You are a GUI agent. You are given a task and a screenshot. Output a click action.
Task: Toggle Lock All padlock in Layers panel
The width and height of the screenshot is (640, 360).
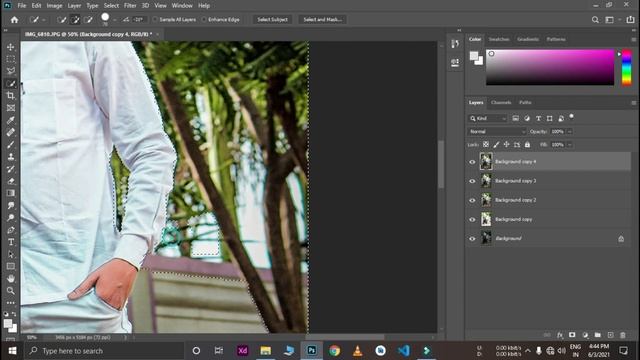527,144
